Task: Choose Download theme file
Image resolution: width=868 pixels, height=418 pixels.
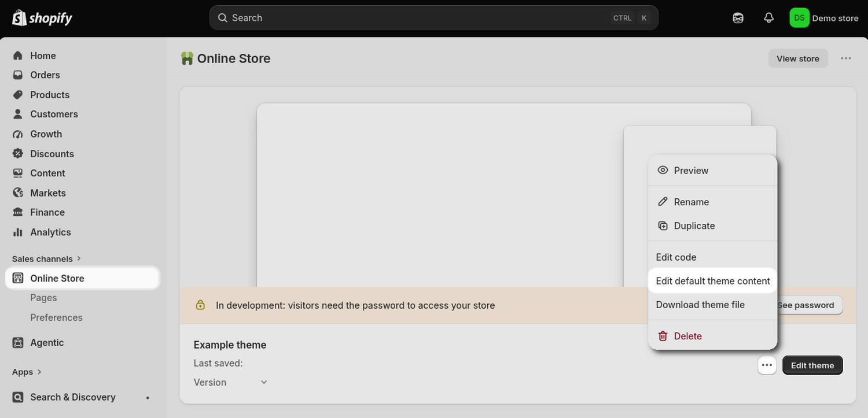Action: point(712,305)
